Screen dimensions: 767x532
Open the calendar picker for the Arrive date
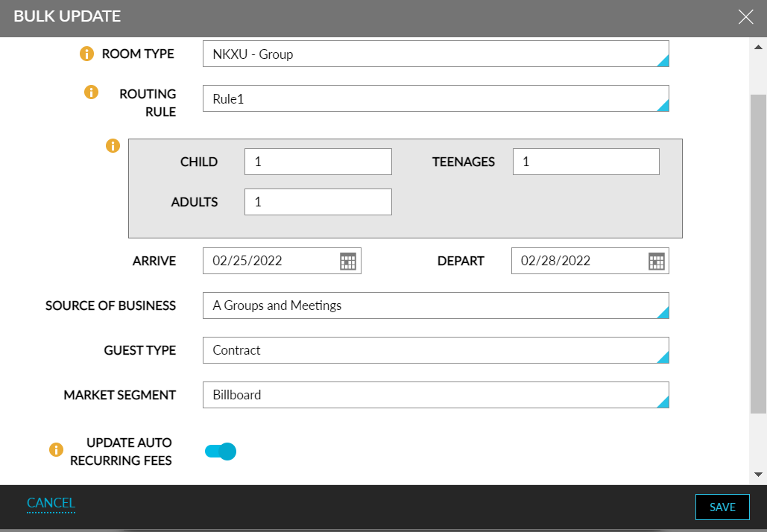(x=349, y=261)
